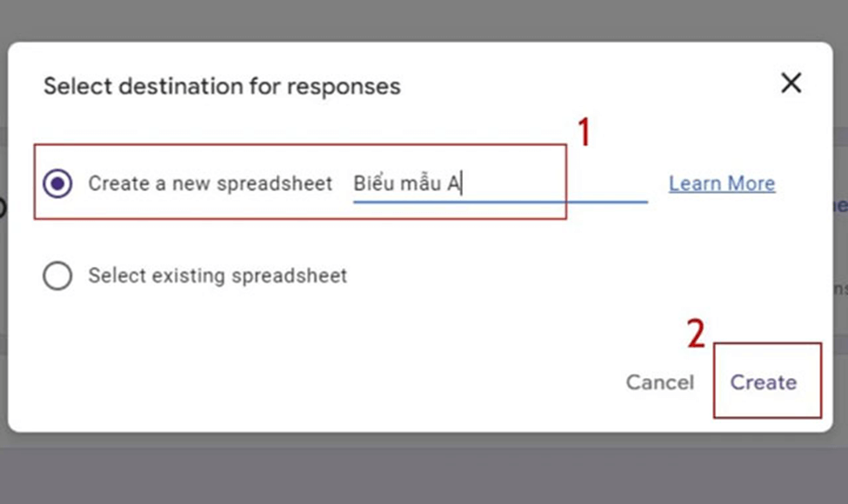Image resolution: width=848 pixels, height=504 pixels.
Task: Click the "Select destination for responses" dialog title
Action: [222, 87]
